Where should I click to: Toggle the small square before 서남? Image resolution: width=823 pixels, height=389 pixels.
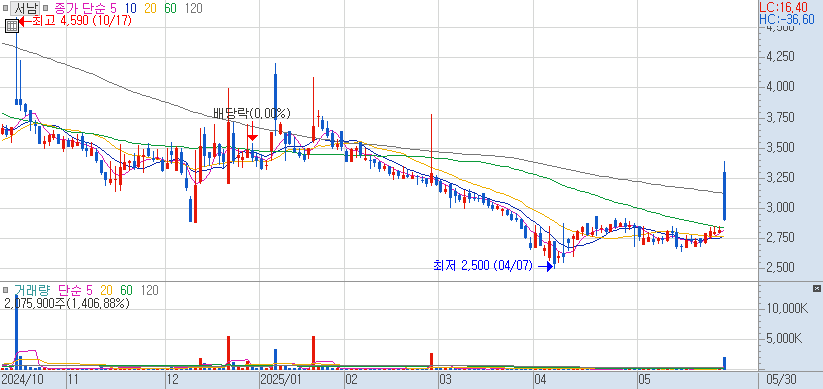coord(5,8)
